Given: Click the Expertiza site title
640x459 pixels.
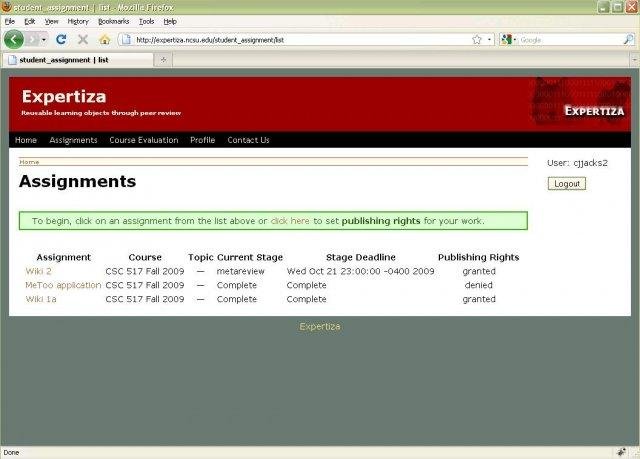Looking at the screenshot, I should pos(64,97).
